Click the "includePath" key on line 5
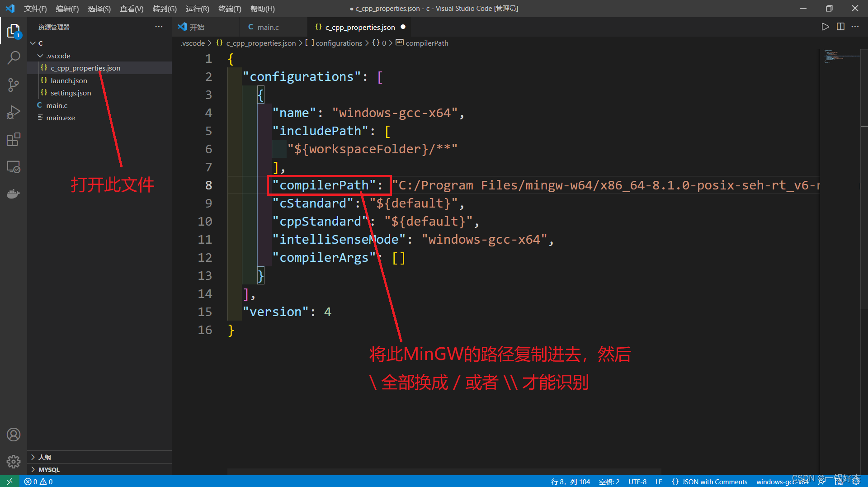The image size is (868, 487). click(x=321, y=131)
